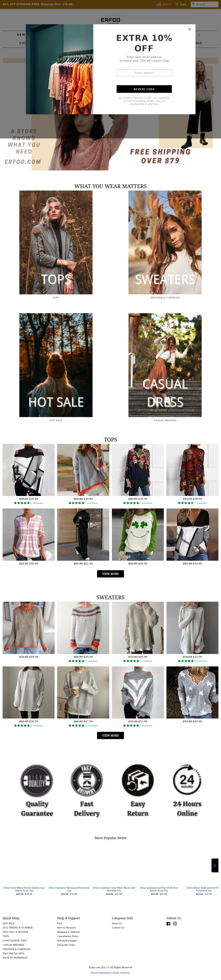The image size is (221, 980).
Task: Click VIEW MORE under the Sweaters section
Action: point(110,735)
